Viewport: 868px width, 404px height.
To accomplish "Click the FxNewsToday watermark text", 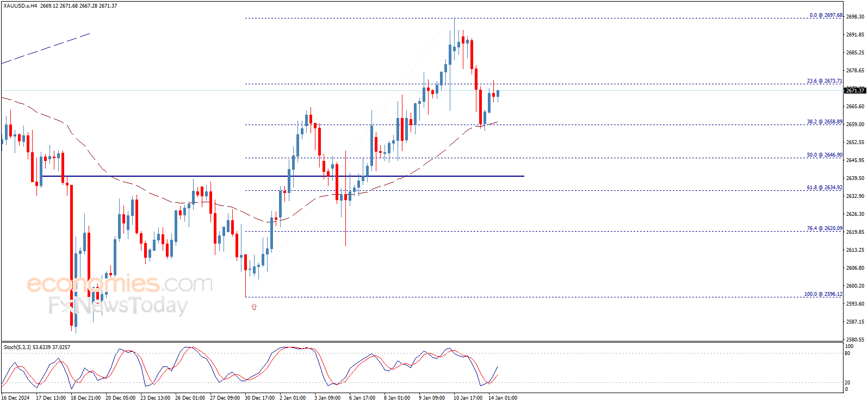I will (x=118, y=305).
